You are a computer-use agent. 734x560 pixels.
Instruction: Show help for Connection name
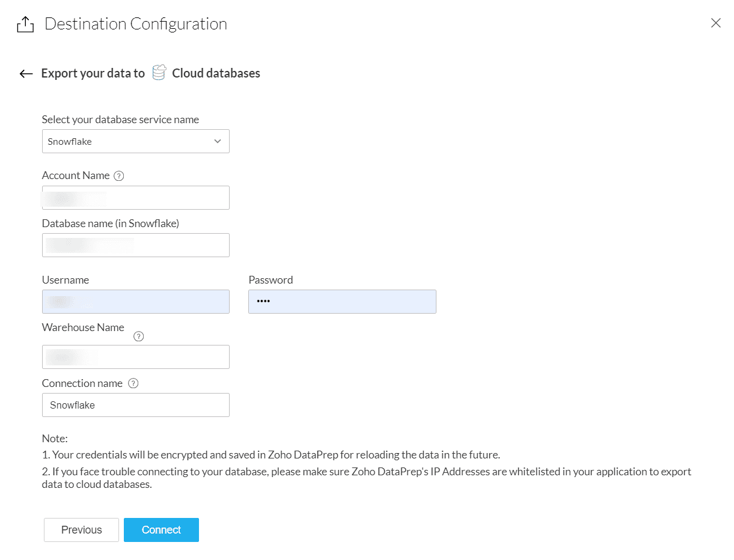(133, 383)
